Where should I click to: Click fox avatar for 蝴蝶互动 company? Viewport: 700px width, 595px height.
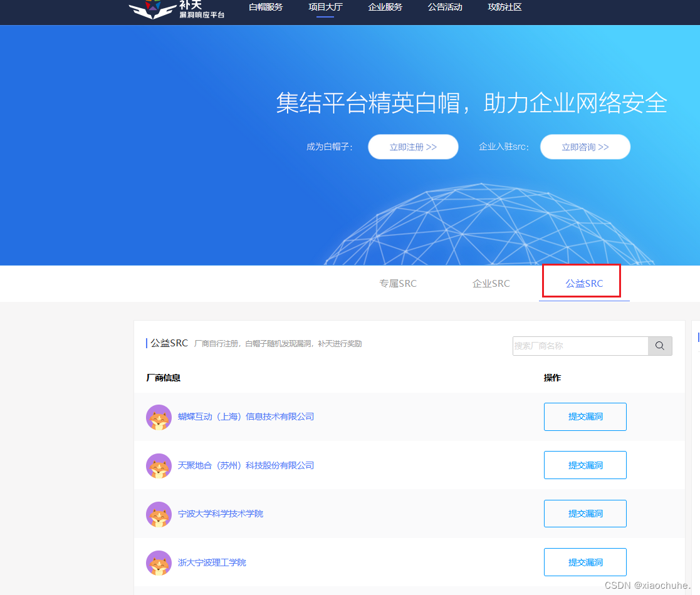[x=159, y=417]
